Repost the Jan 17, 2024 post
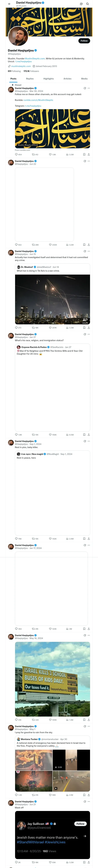The image size is (98, 868). click(33, 629)
